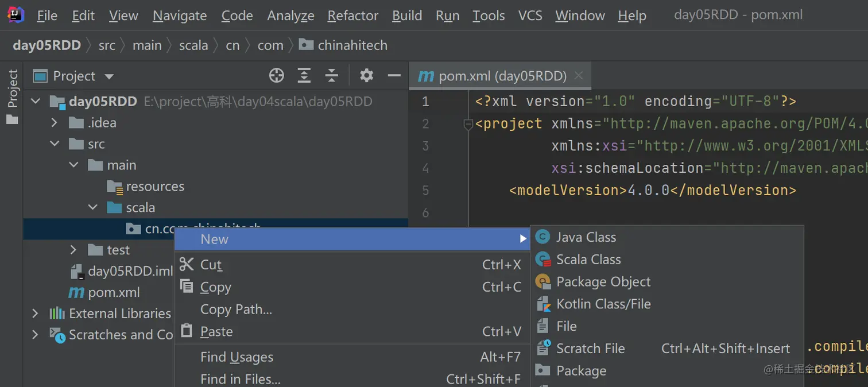Open the Code menu

[x=237, y=16]
